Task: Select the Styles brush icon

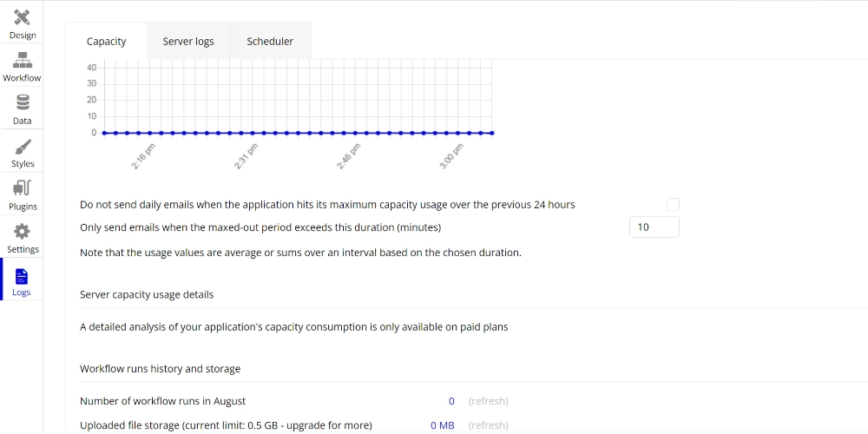Action: point(22,146)
